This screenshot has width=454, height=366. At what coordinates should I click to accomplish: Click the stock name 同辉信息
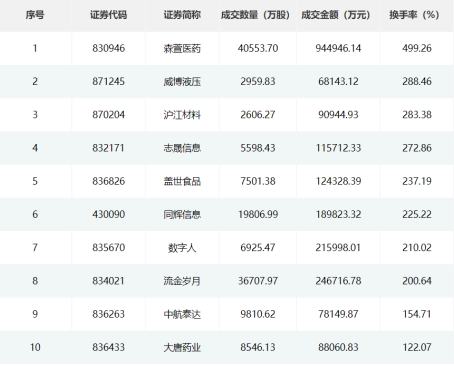(182, 215)
